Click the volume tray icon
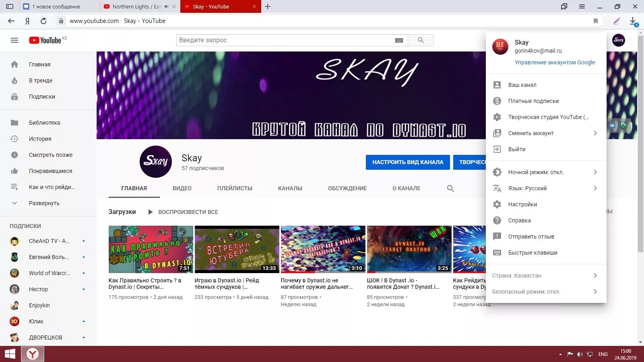This screenshot has width=644, height=362. (580, 354)
